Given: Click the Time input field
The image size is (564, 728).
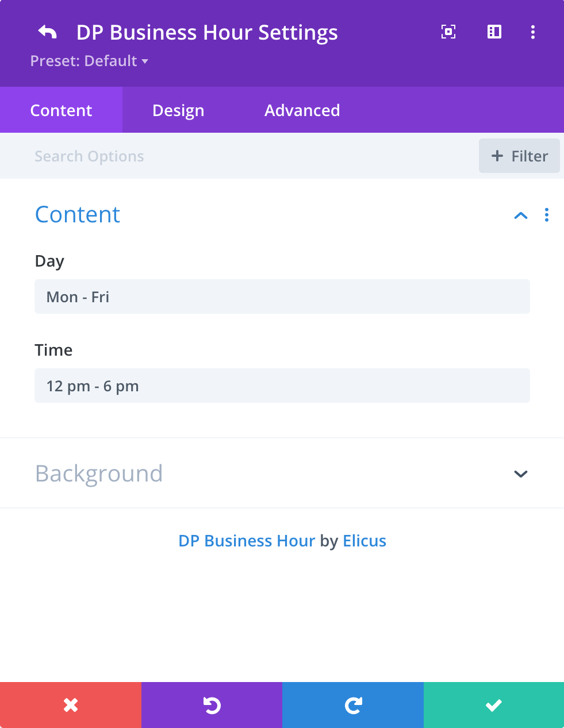Looking at the screenshot, I should 282,386.
